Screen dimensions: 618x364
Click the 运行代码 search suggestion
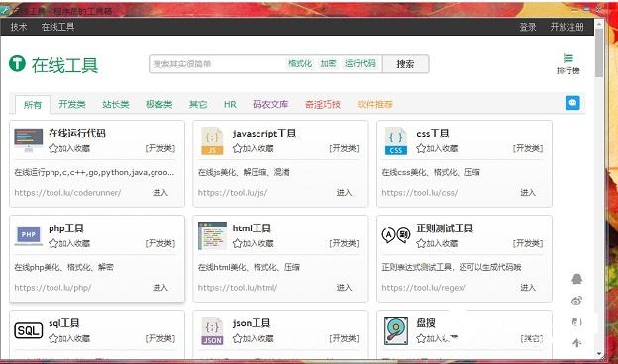point(360,63)
